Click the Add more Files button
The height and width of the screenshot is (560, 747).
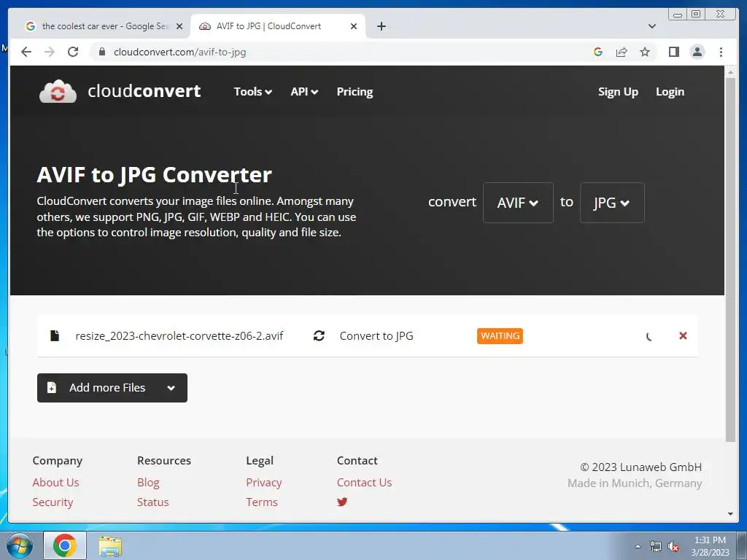tap(112, 388)
